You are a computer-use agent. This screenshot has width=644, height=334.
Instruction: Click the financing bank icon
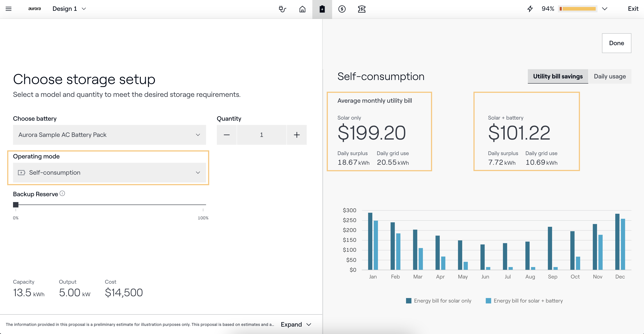[x=362, y=9]
